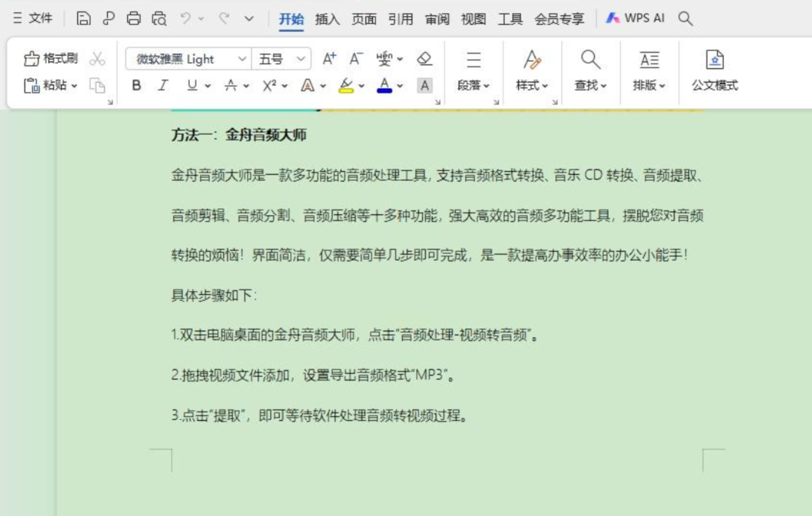Expand the Undo history dropdown

click(201, 19)
